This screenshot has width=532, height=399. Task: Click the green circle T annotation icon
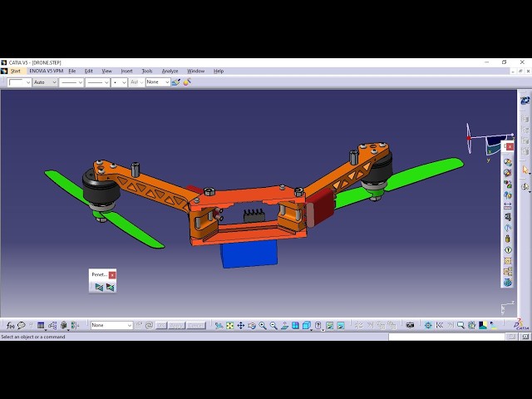click(508, 250)
